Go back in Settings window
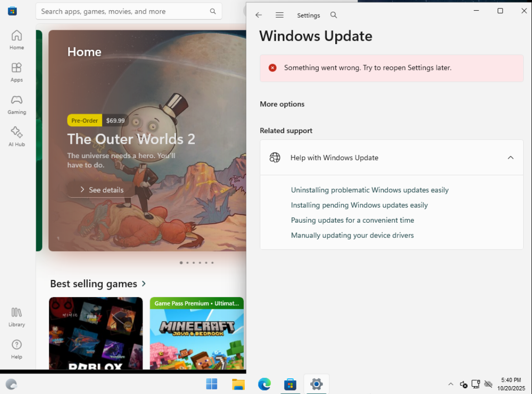The image size is (532, 394). pyautogui.click(x=258, y=15)
